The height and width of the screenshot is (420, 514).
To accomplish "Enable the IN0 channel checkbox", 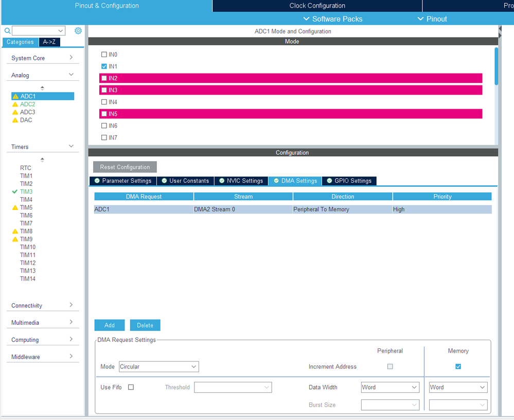I will click(x=104, y=55).
